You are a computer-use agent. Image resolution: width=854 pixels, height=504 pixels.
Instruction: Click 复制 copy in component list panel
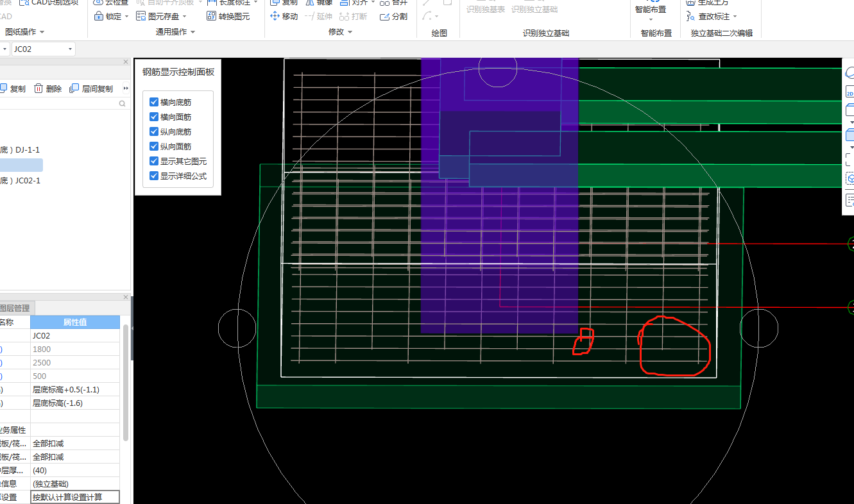tap(13, 88)
